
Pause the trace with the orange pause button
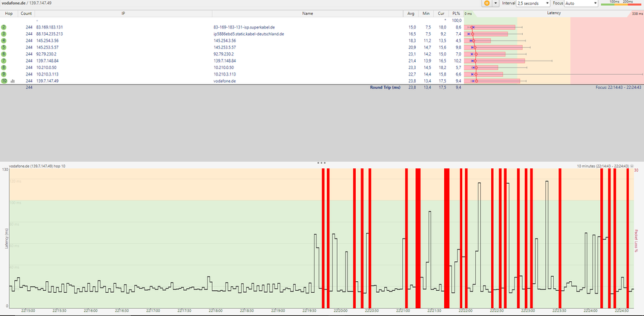click(486, 3)
